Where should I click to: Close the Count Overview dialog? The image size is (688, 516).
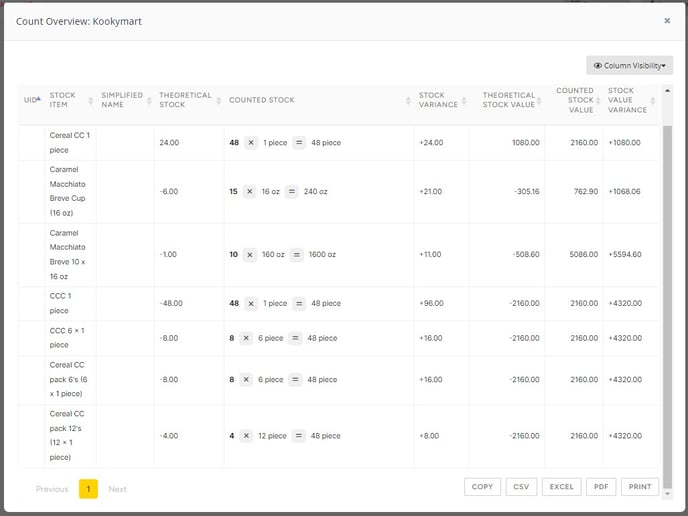pyautogui.click(x=667, y=20)
